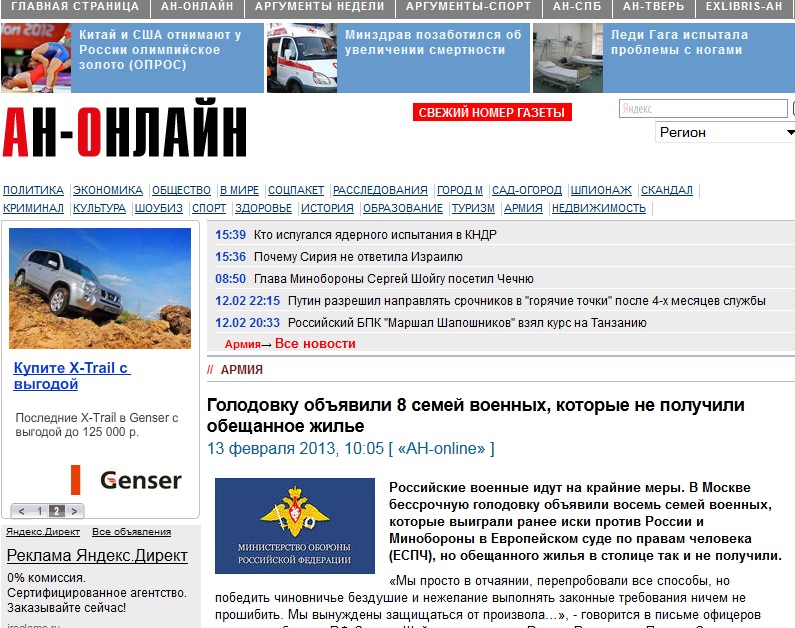This screenshot has width=795, height=628.
Task: Click the Yandex search input field
Action: [x=703, y=108]
